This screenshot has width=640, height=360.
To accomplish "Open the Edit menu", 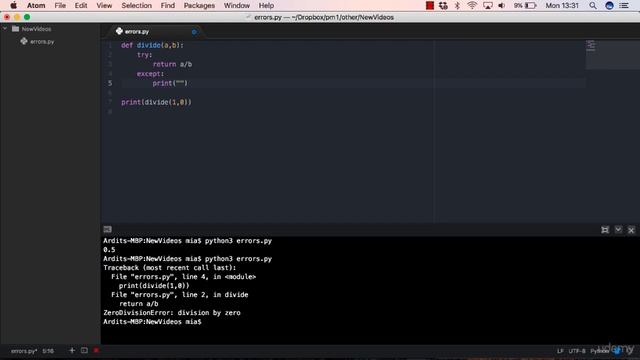I will [x=81, y=5].
